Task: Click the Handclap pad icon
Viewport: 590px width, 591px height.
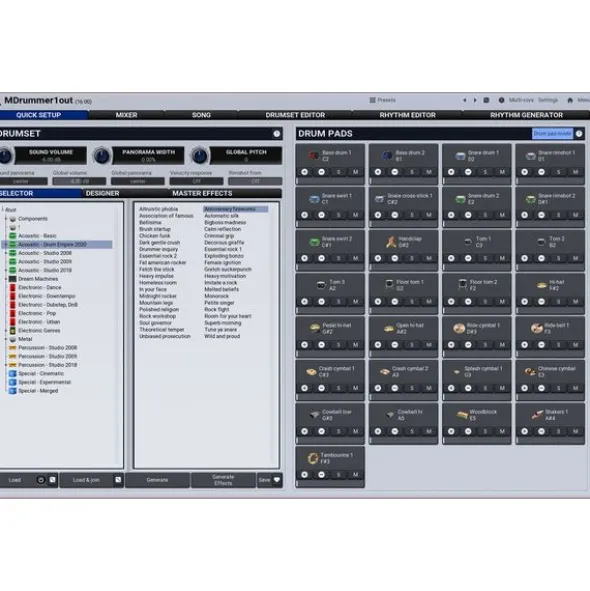Action: pyautogui.click(x=391, y=242)
